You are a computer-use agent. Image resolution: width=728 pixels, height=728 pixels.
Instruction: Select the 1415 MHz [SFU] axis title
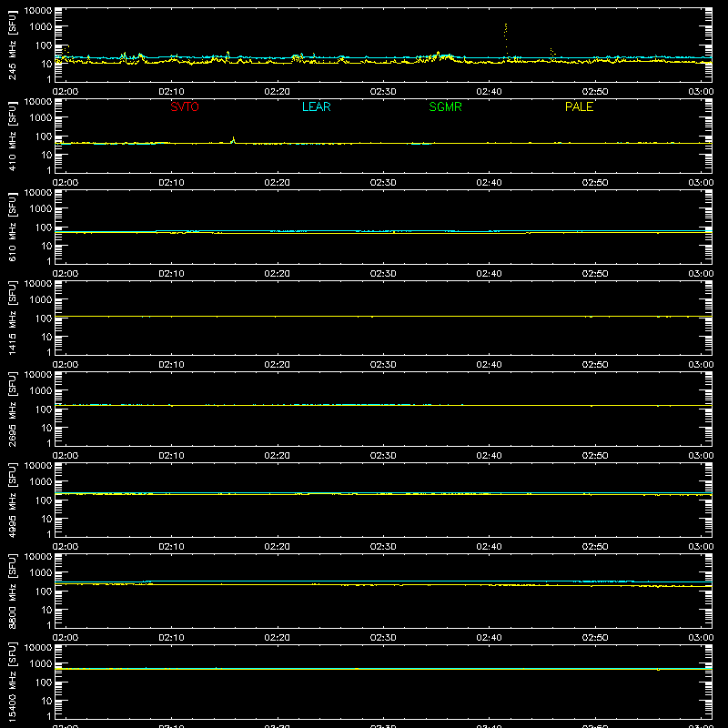point(12,318)
